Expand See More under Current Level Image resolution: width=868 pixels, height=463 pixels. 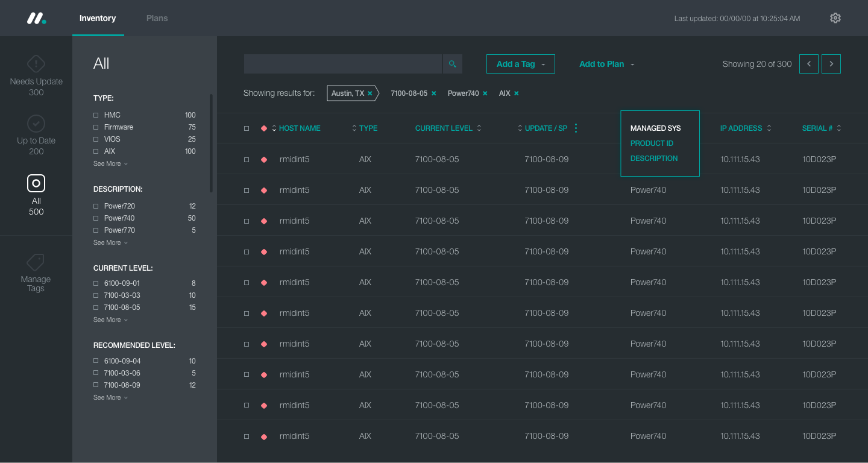coord(110,320)
